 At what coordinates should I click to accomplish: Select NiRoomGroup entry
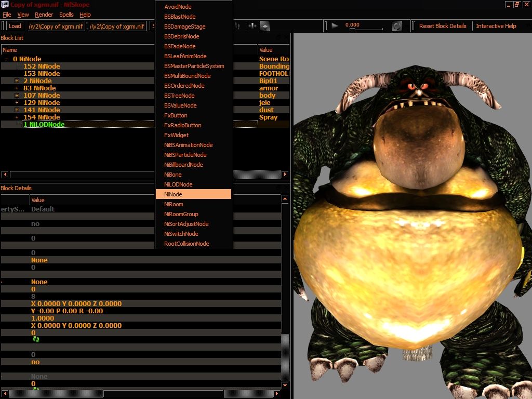[193, 214]
